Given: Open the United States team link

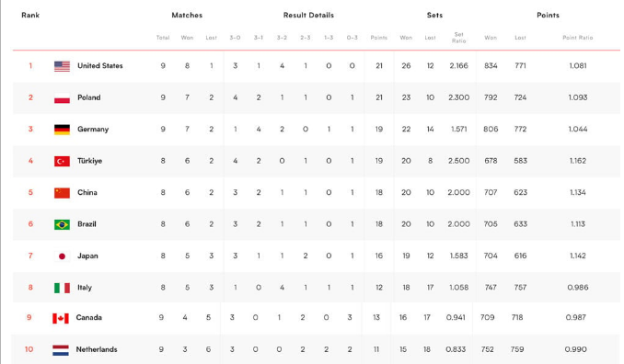Looking at the screenshot, I should 100,66.
